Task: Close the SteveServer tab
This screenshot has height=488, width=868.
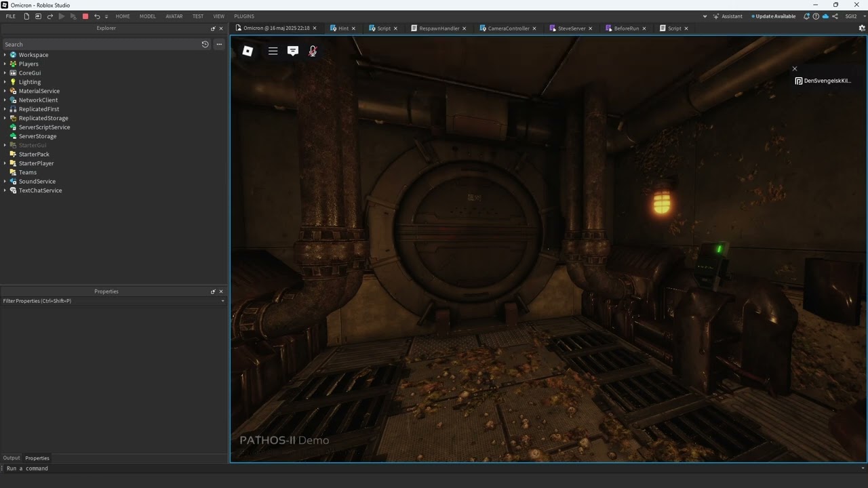Action: 590,28
